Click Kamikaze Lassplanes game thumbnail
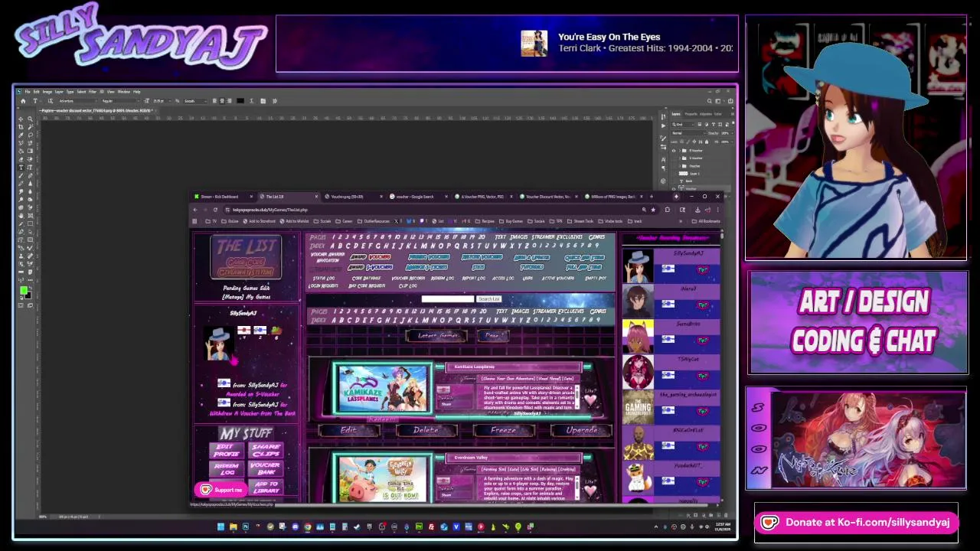 [383, 389]
